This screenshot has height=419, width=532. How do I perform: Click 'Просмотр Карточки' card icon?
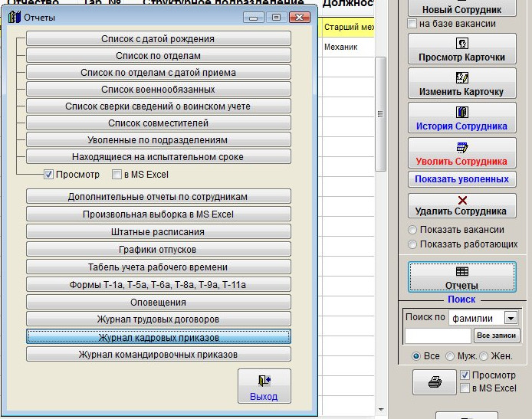(x=462, y=44)
